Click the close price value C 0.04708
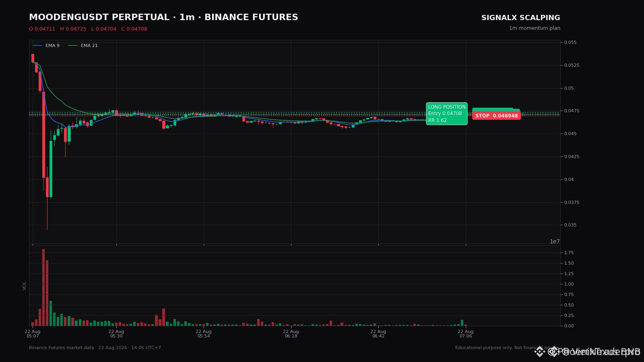Viewport: 644px width, 362px height. (134, 29)
